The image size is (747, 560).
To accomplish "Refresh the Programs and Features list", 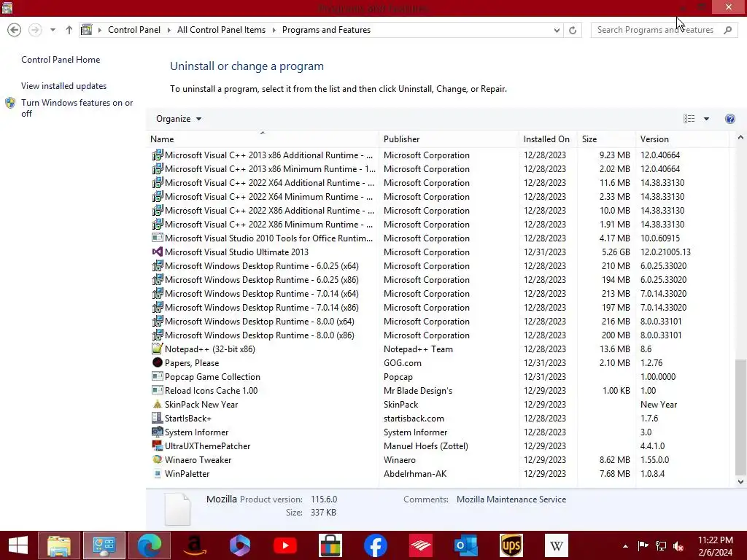I will (573, 30).
